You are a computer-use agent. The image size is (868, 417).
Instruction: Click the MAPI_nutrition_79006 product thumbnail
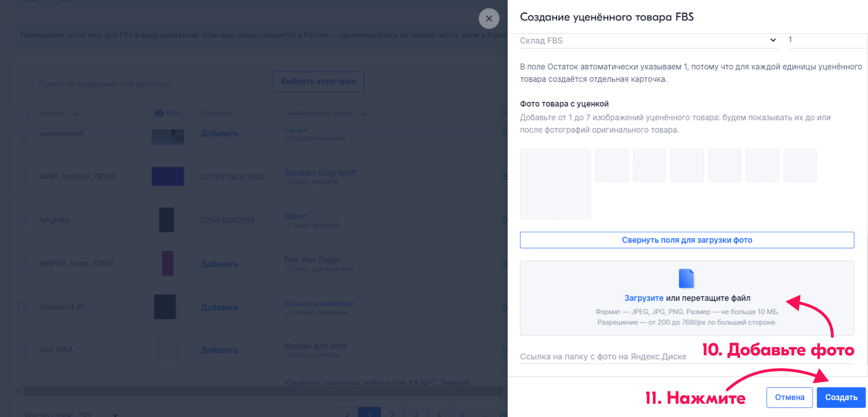click(x=167, y=176)
